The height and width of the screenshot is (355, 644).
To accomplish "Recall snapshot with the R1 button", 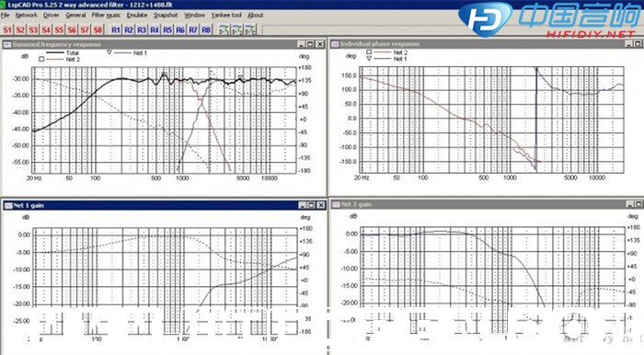I will [x=116, y=30].
